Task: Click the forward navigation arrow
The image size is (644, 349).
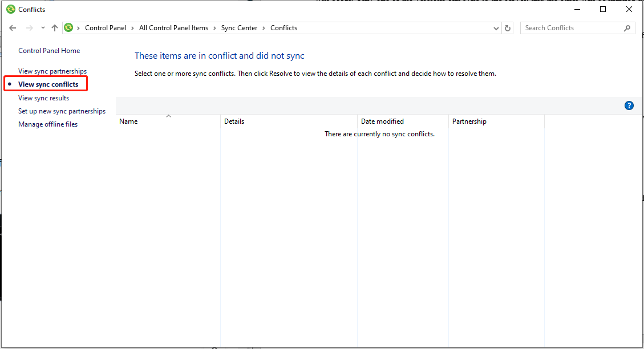Action: point(27,27)
